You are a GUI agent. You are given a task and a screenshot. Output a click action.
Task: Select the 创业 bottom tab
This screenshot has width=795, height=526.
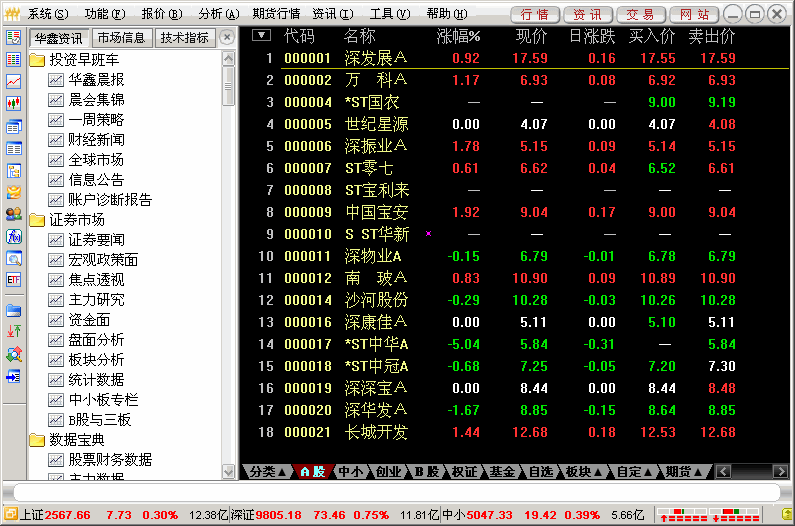(388, 472)
